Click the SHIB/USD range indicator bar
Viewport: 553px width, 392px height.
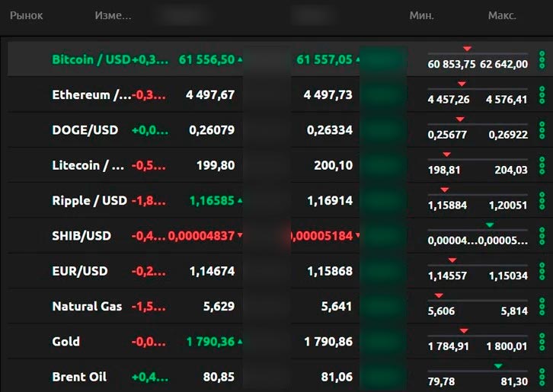[x=478, y=230]
